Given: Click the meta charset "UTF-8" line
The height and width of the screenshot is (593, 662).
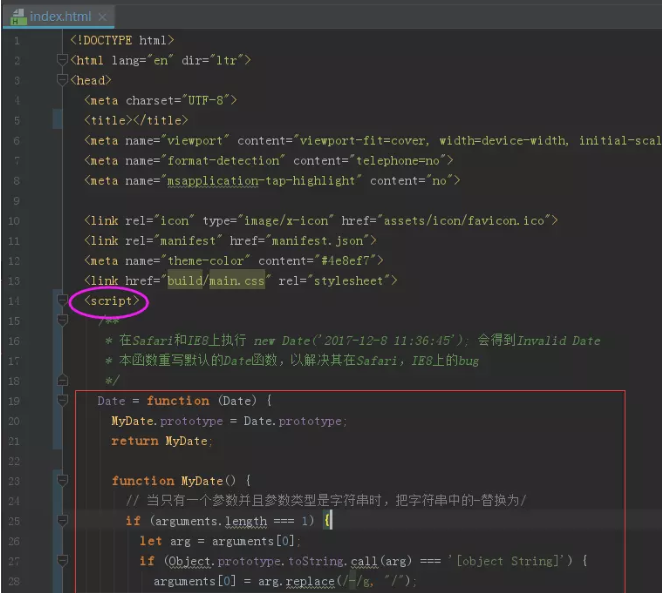Looking at the screenshot, I should click(x=160, y=100).
